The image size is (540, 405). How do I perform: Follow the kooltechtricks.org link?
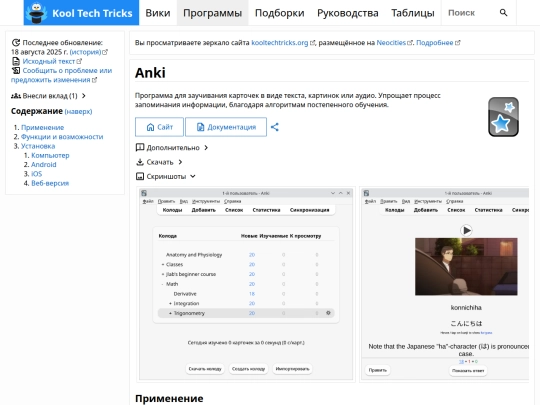coord(283,43)
